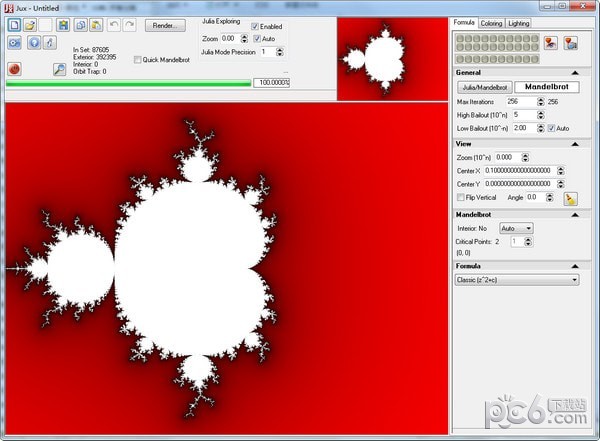
Task: Click the red stop button icon
Action: pos(15,69)
